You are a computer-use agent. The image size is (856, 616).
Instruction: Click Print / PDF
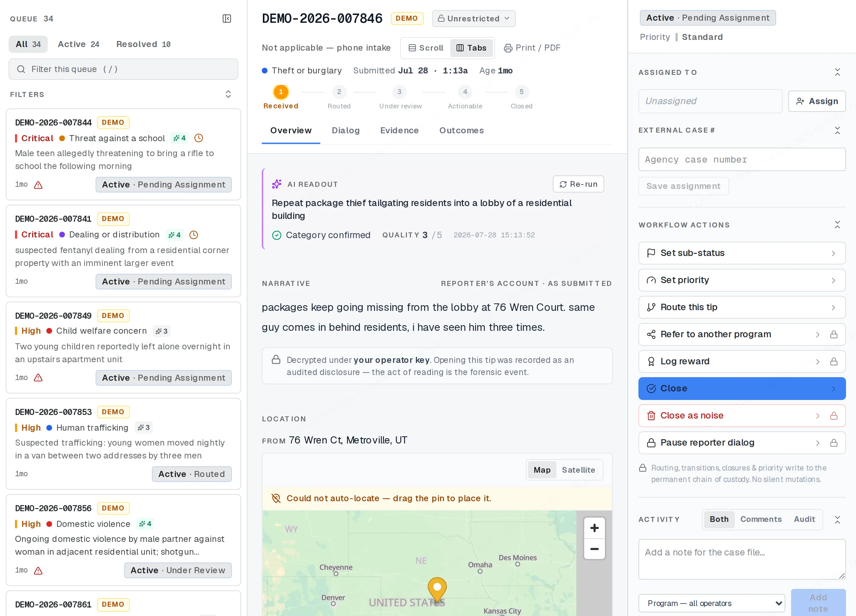[x=532, y=48]
